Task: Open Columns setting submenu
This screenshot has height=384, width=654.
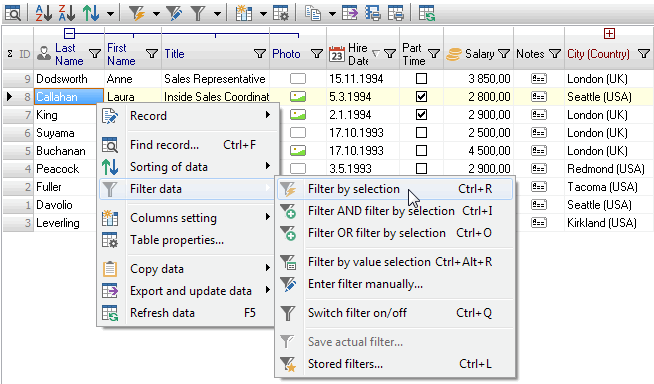Action: tap(187, 218)
